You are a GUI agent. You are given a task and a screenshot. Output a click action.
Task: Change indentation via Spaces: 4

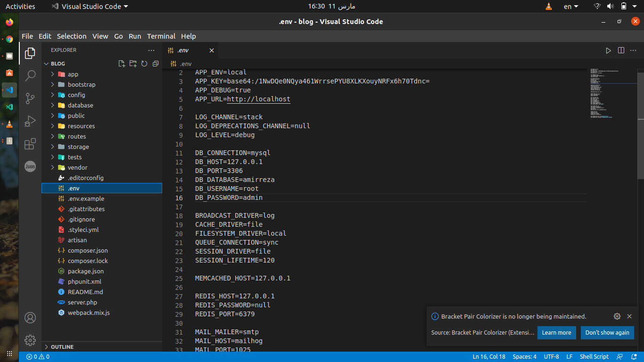tap(524, 357)
